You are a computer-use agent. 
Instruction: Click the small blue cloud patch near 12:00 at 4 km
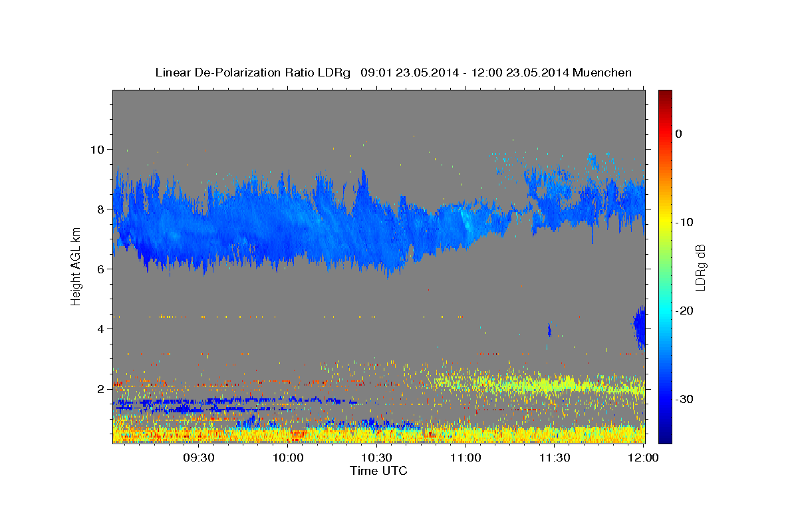coord(639,327)
